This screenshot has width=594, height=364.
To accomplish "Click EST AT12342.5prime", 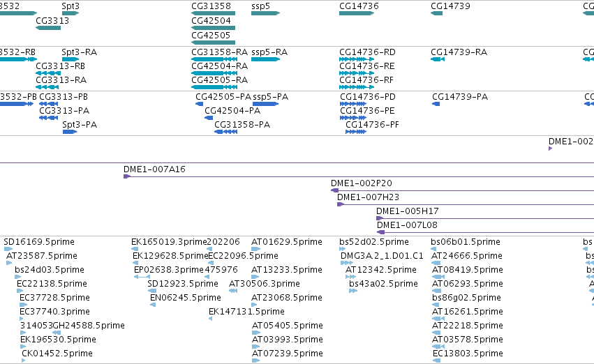I will coord(350,277).
